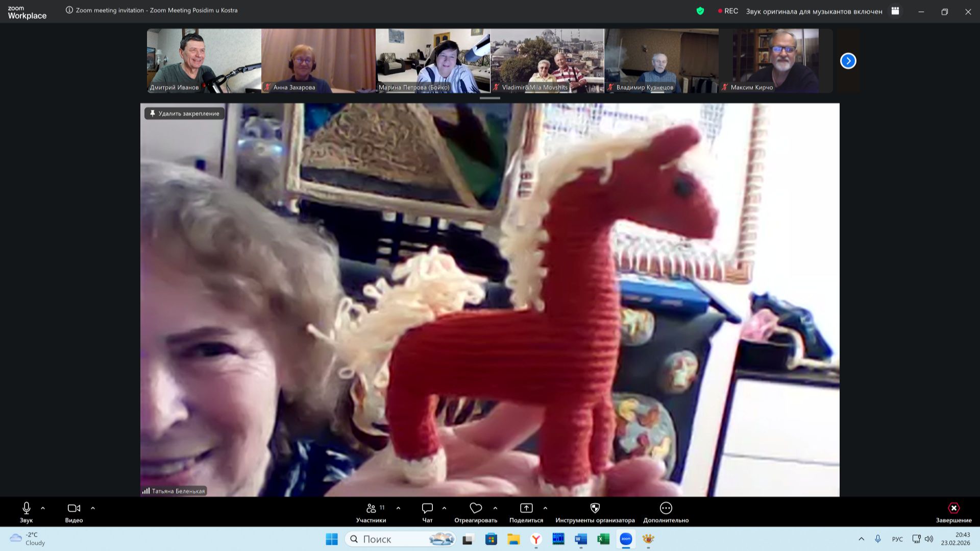This screenshot has width=980, height=551.
Task: Toggle original sound for musicians setting
Action: pyautogui.click(x=814, y=11)
